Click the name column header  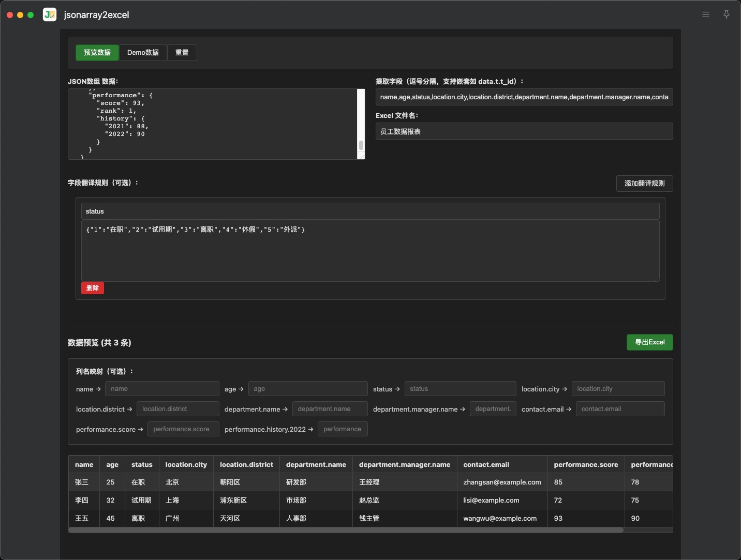[84, 464]
